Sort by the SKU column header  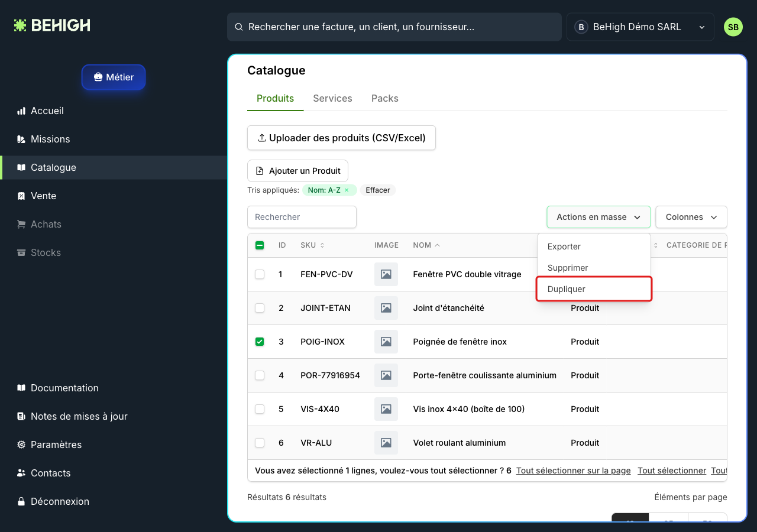coord(312,245)
